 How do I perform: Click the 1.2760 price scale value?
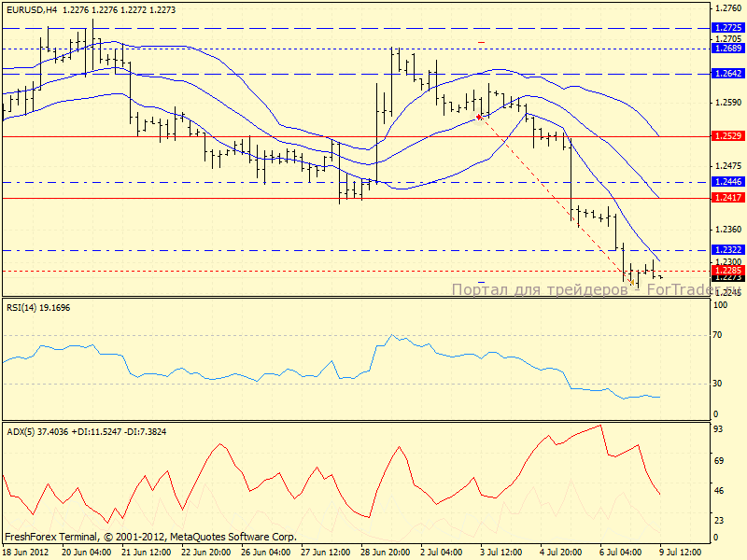[x=728, y=8]
